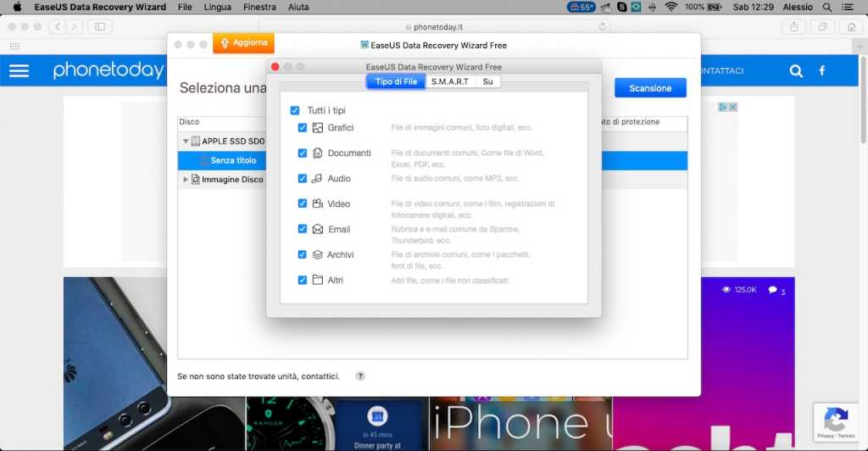This screenshot has height=451, width=868.
Task: Disable the Audio file type checkbox
Action: coord(303,179)
